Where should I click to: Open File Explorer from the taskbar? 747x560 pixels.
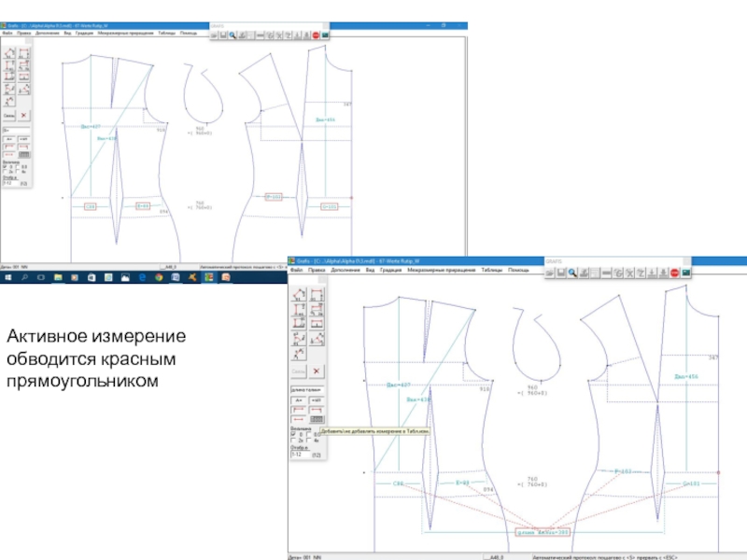pyautogui.click(x=58, y=277)
